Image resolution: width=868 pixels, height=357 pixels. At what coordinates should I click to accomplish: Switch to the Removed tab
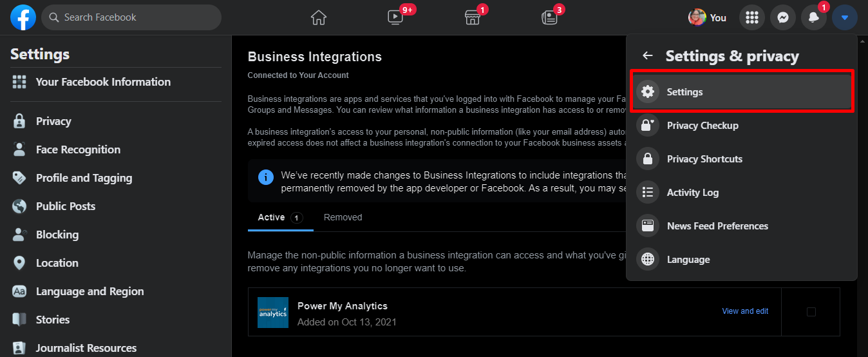343,218
